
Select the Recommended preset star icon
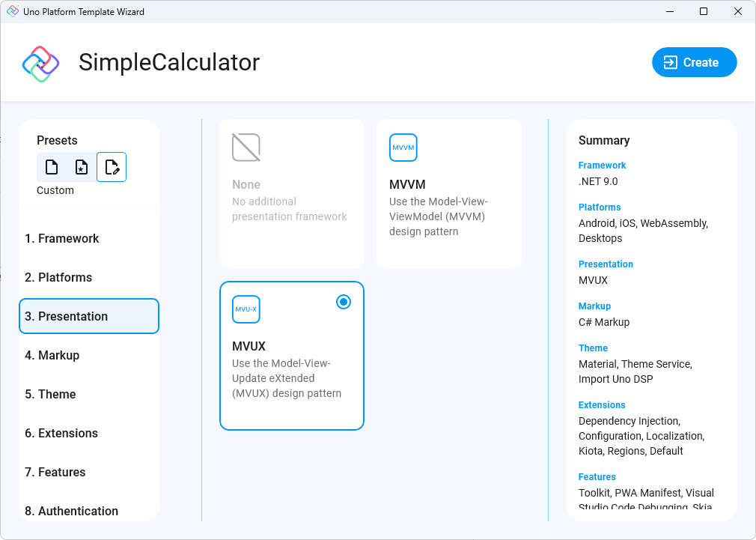82,167
